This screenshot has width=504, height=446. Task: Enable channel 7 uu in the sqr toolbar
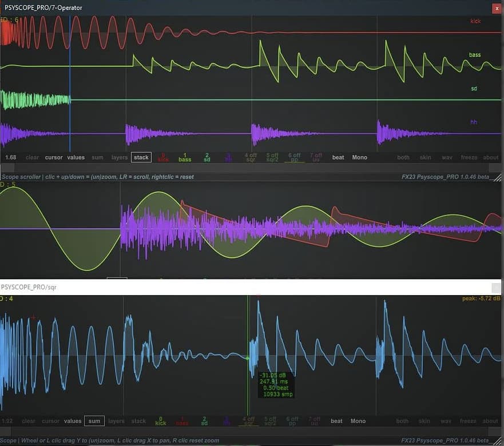(314, 421)
